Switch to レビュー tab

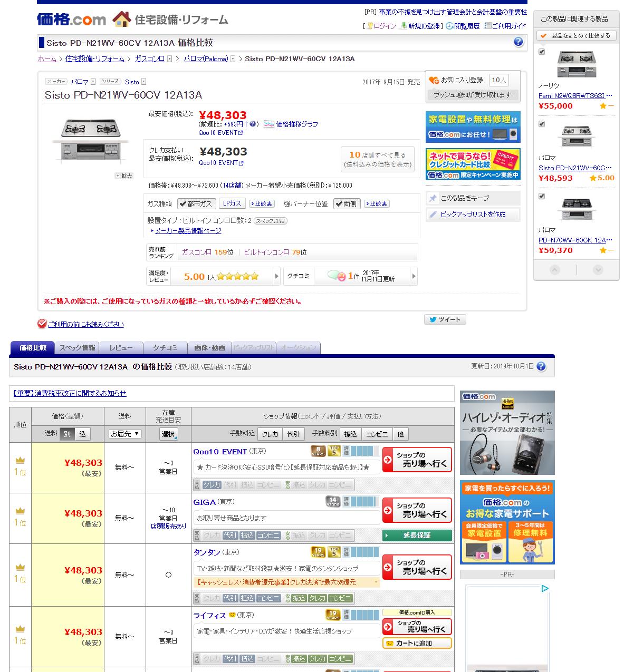[x=121, y=347]
